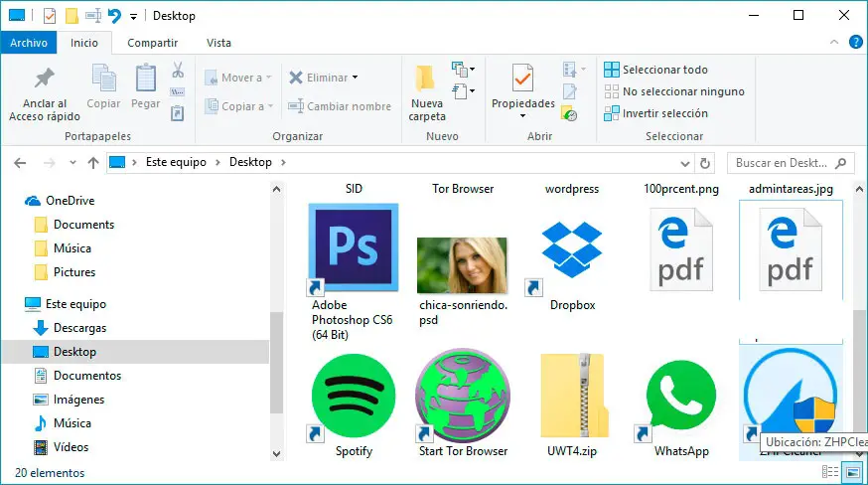
Task: Click file list scroll up arrow
Action: click(859, 189)
